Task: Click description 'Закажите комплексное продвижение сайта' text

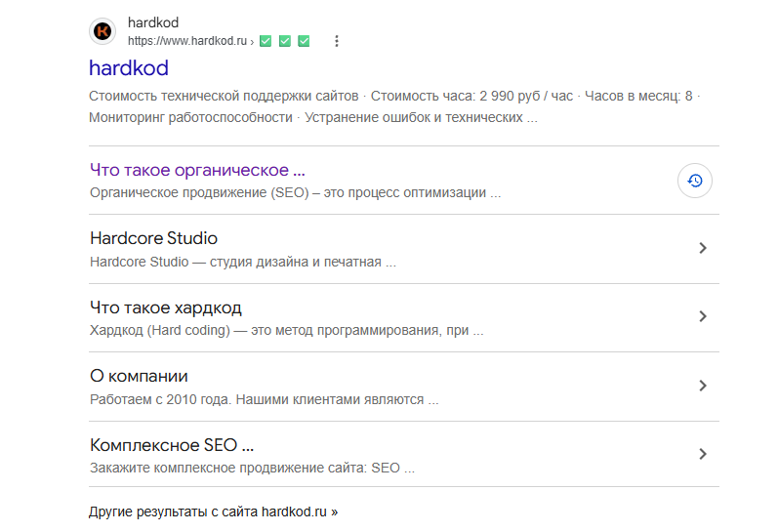Action: [228, 468]
